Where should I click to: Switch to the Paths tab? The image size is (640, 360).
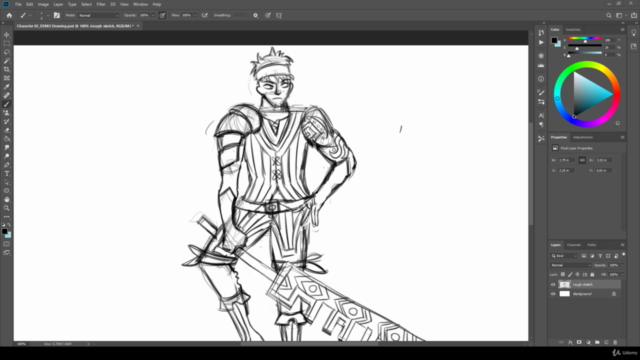[592, 245]
